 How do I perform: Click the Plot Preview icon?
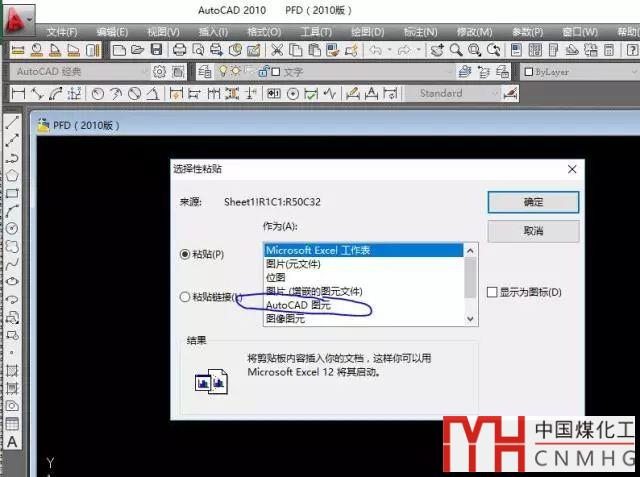[x=198, y=50]
